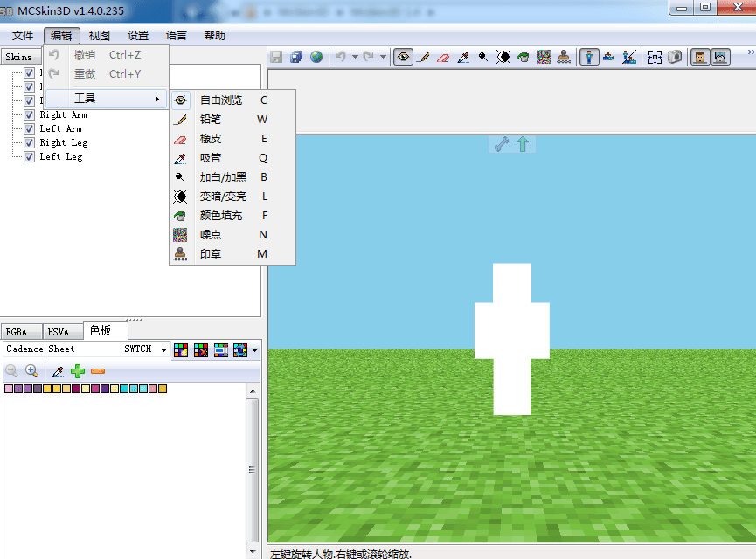Click the zoom in magnifier in palette panel
This screenshot has width=756, height=559.
tap(31, 371)
